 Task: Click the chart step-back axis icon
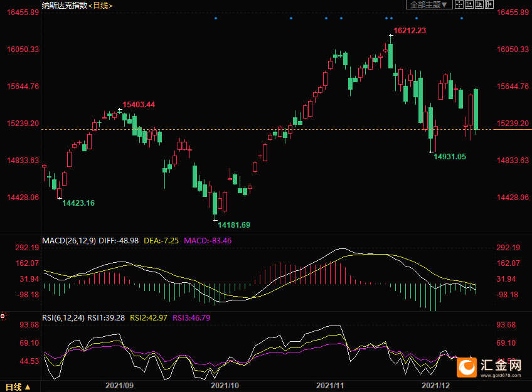click(469, 4)
